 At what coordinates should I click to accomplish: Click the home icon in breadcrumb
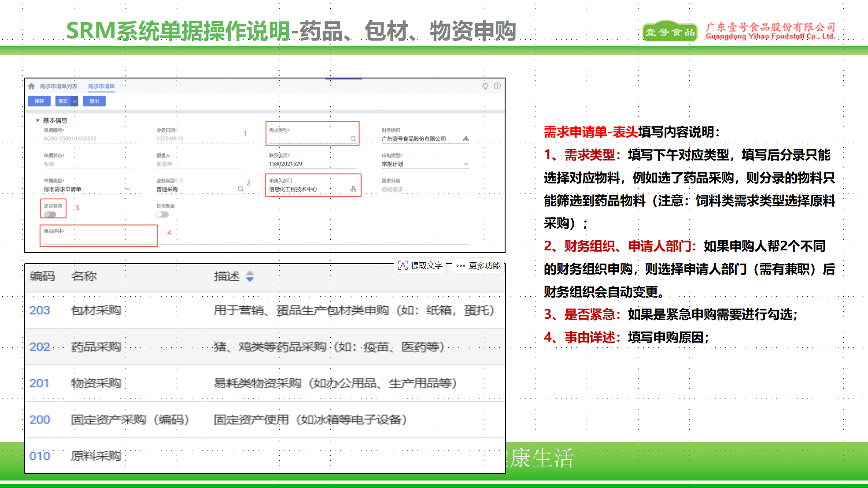click(31, 86)
